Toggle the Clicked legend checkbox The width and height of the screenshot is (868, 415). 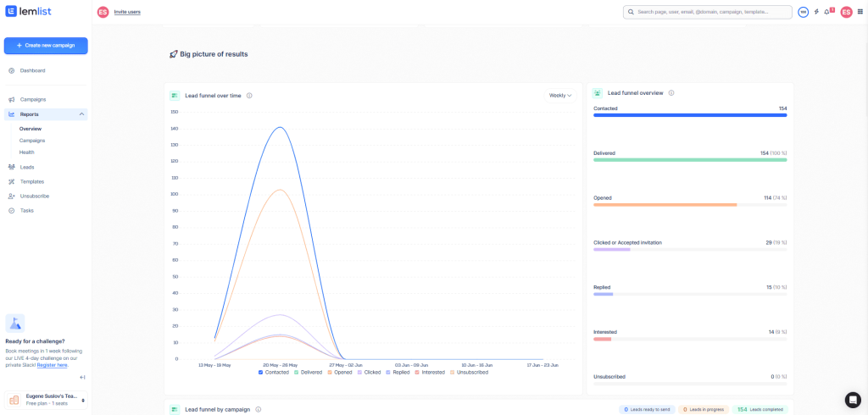coord(359,373)
